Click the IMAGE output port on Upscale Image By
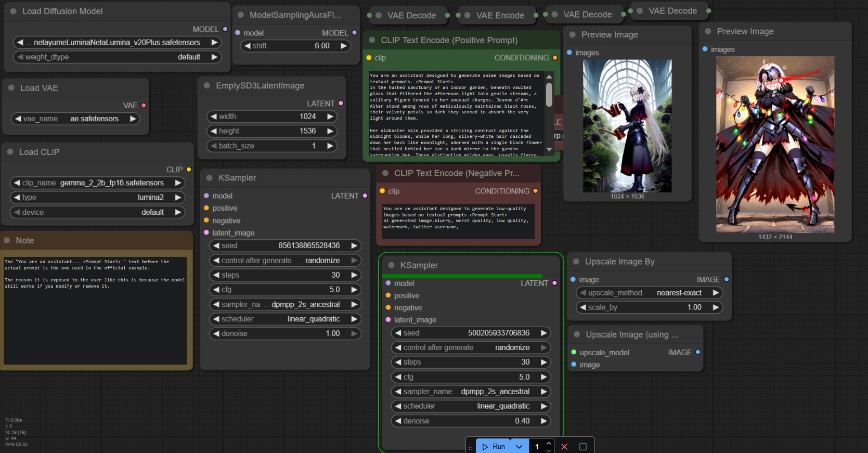This screenshot has width=868, height=453. pos(727,279)
